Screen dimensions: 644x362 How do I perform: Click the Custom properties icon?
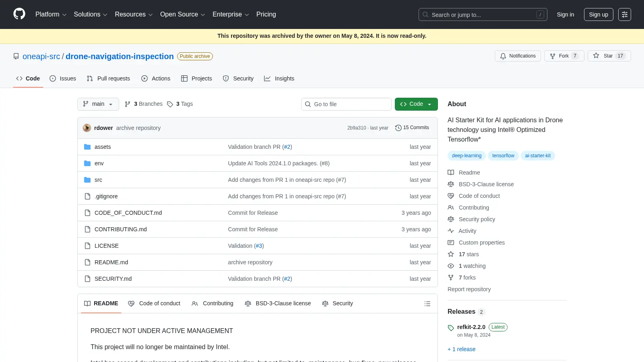[451, 243]
